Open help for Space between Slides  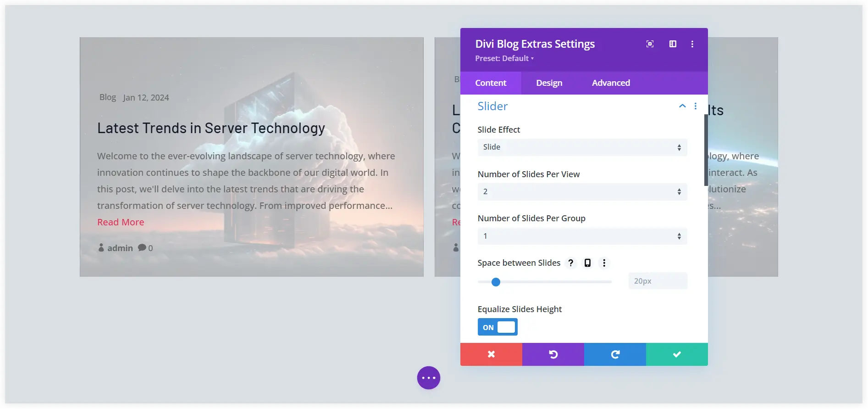point(571,263)
